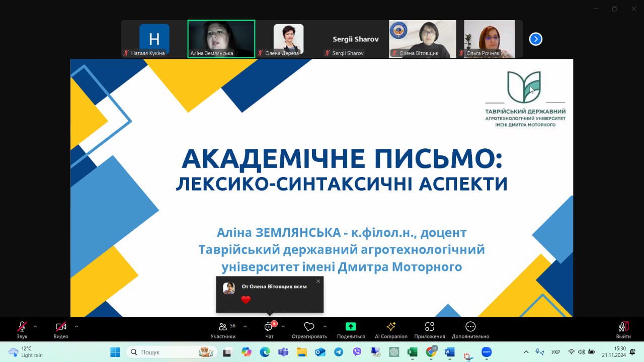The width and height of the screenshot is (644, 362).
Task: Click the green Поделиться share screen icon
Action: [x=351, y=327]
